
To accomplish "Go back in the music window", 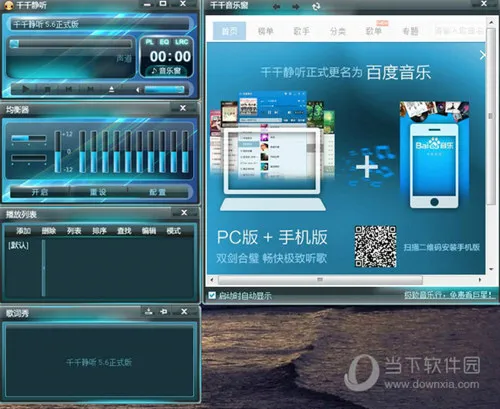I will (276, 6).
